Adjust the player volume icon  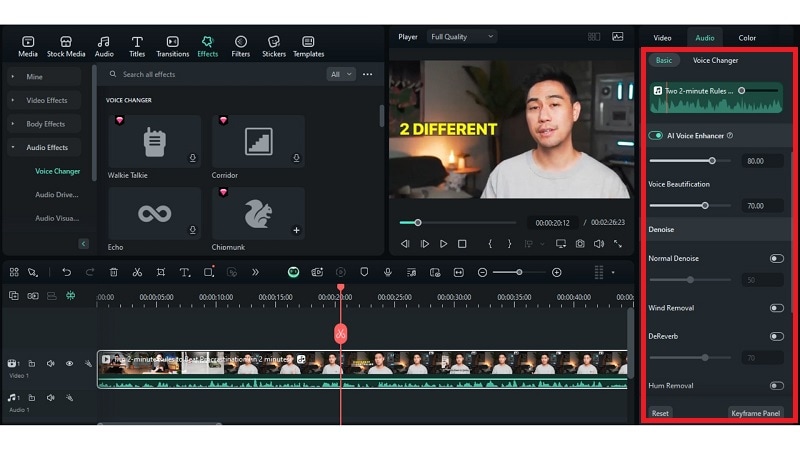pyautogui.click(x=599, y=244)
